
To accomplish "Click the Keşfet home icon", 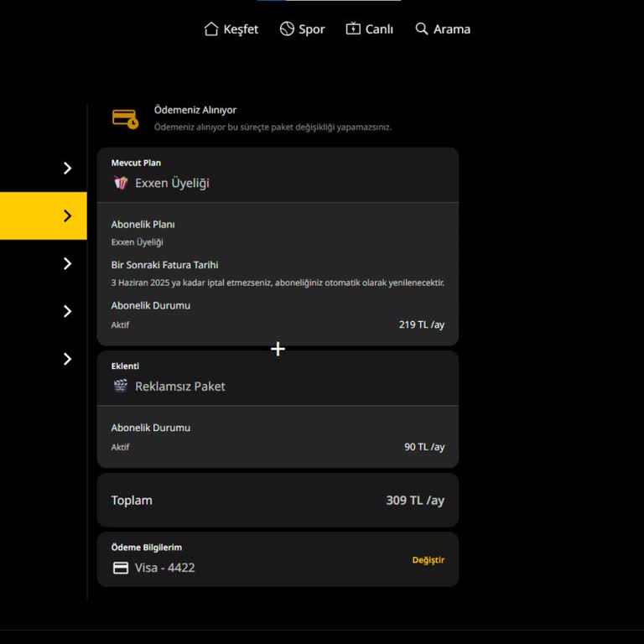I will (x=211, y=29).
